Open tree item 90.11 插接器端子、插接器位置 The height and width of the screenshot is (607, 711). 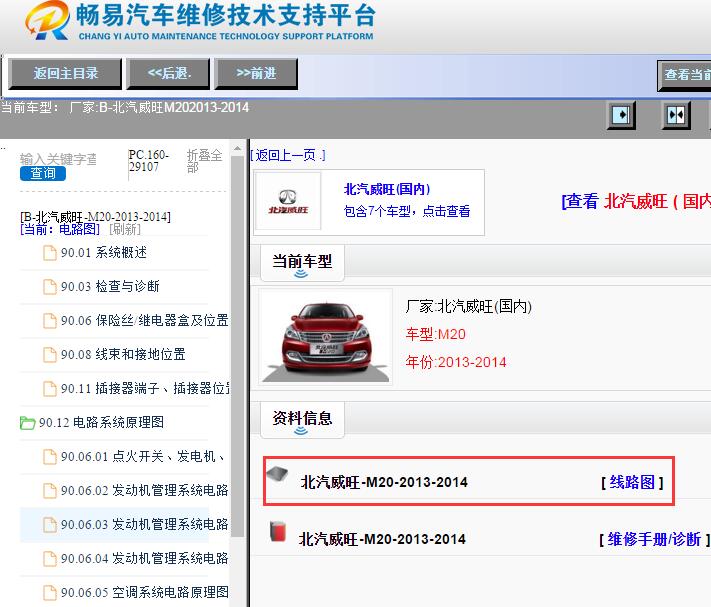[145, 389]
